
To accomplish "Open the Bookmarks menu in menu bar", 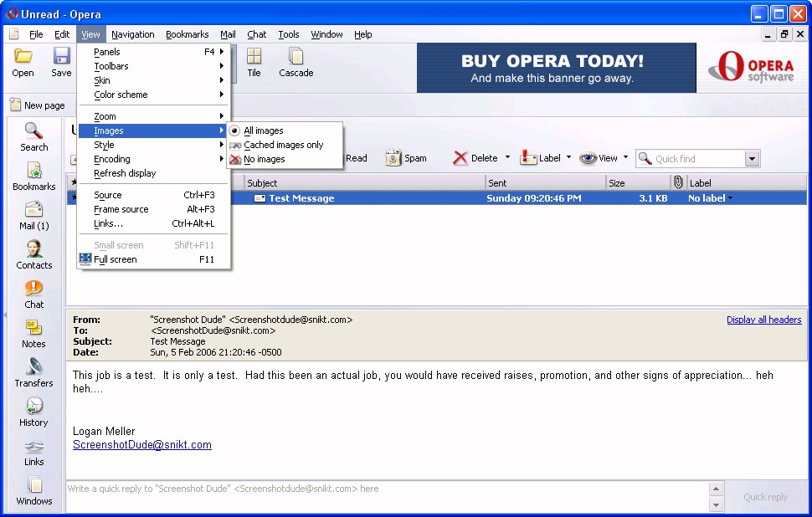I will click(187, 34).
